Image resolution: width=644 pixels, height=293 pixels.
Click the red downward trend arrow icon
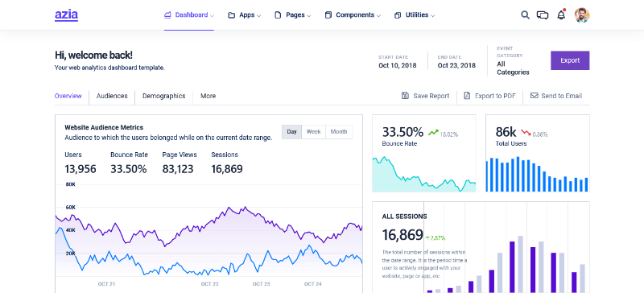526,132
